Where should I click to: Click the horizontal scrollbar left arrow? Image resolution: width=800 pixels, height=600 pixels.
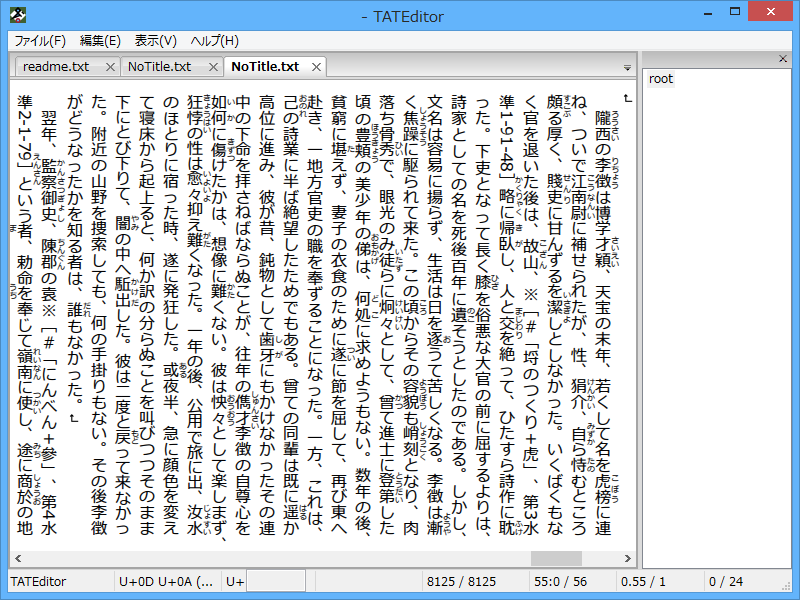(18, 558)
